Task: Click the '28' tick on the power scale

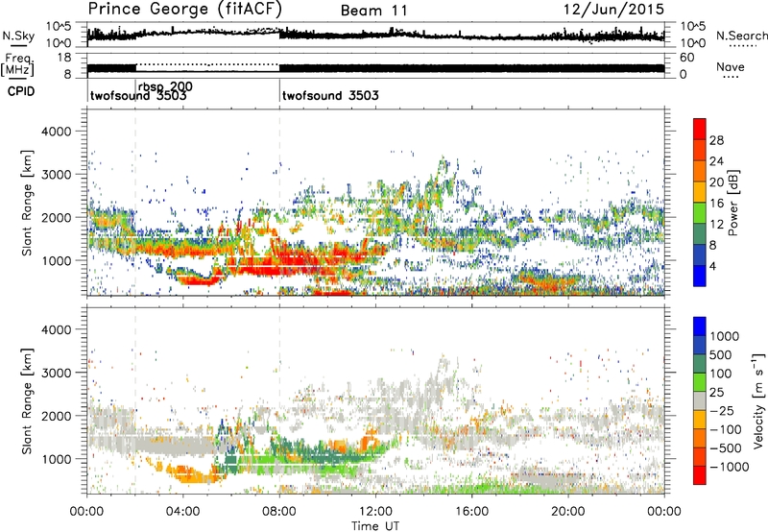Action: coord(716,140)
